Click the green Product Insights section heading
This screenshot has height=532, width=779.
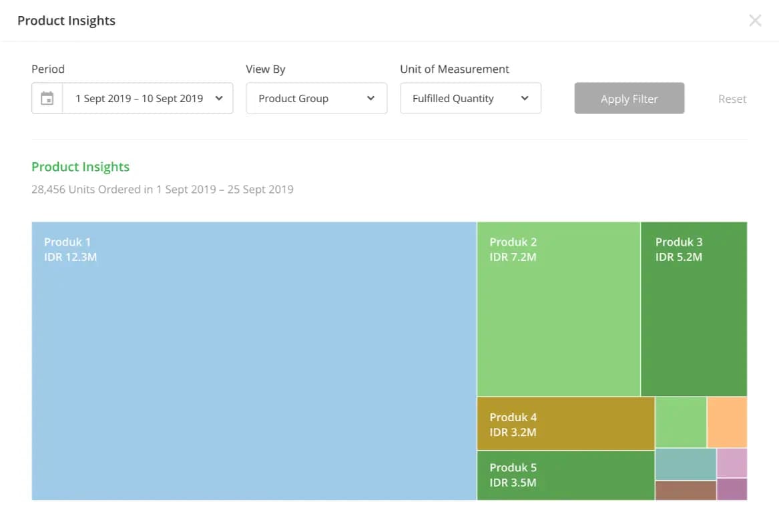[81, 167]
